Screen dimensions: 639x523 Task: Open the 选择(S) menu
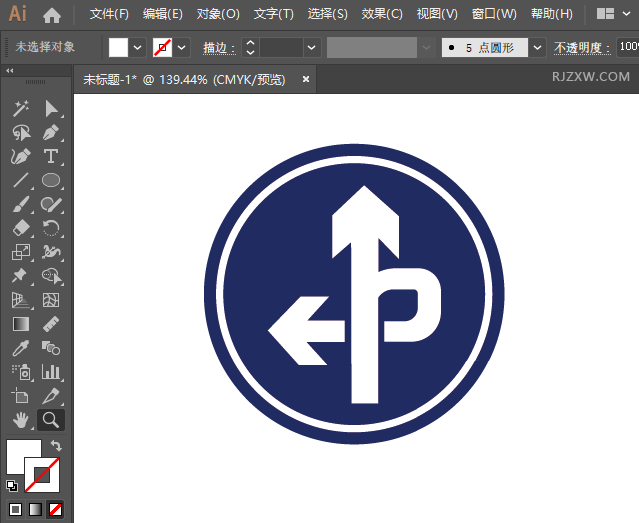tap(328, 14)
